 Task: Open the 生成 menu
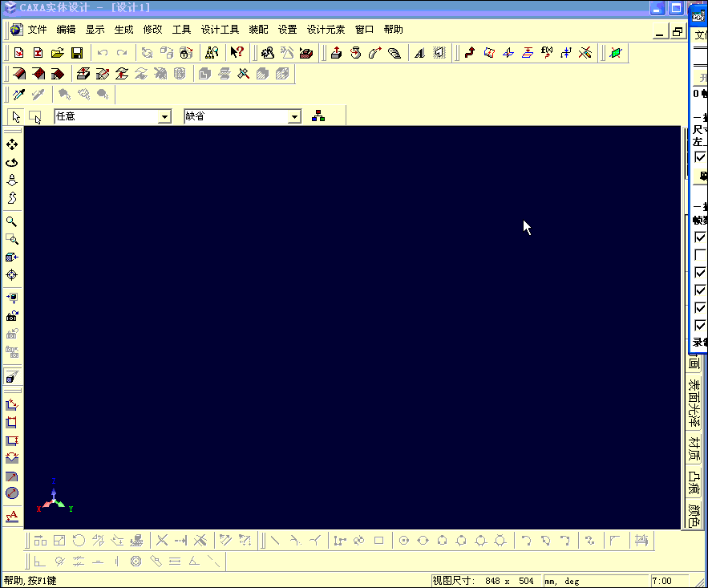(123, 30)
